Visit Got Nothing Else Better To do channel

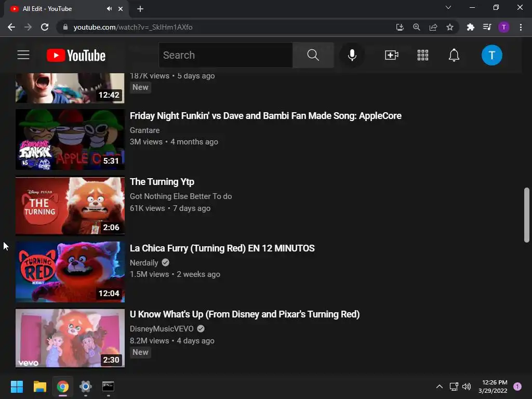(x=181, y=196)
